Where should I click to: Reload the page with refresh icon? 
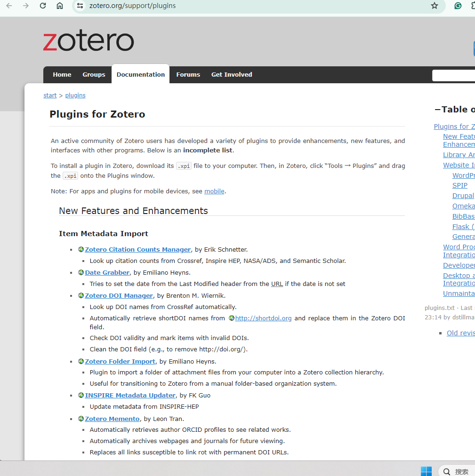[43, 6]
